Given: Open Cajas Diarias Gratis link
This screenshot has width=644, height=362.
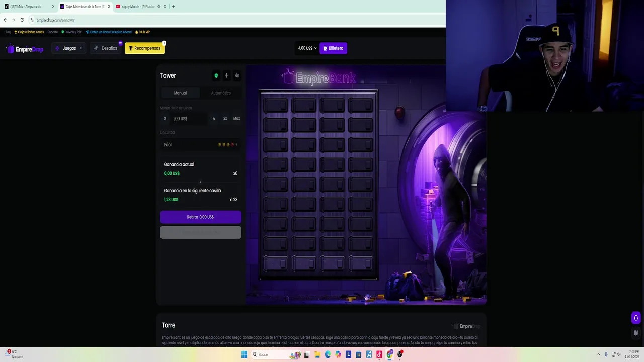Looking at the screenshot, I should 29,32.
